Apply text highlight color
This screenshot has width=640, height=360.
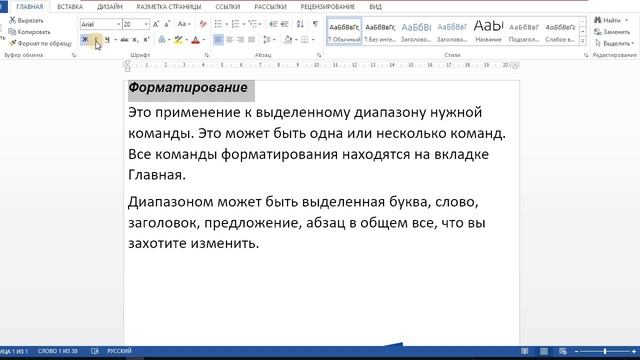coord(178,40)
